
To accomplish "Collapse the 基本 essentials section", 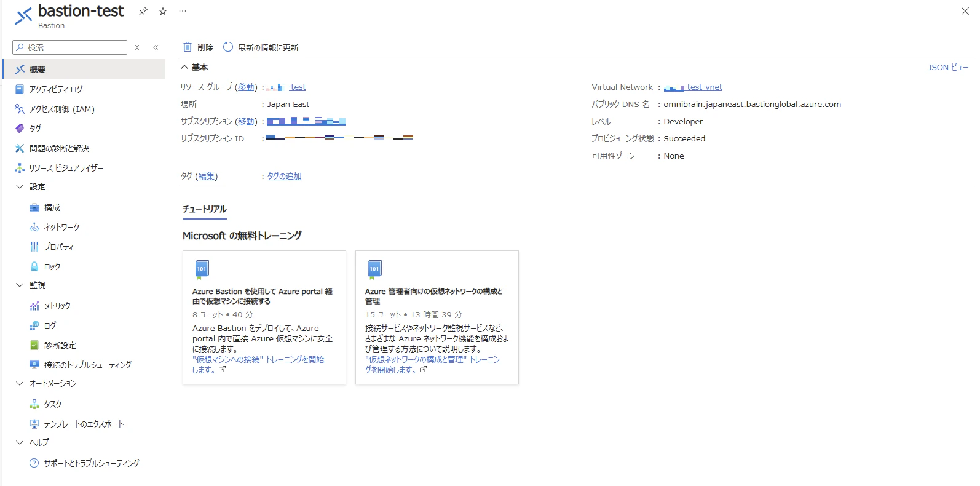I will click(x=184, y=67).
